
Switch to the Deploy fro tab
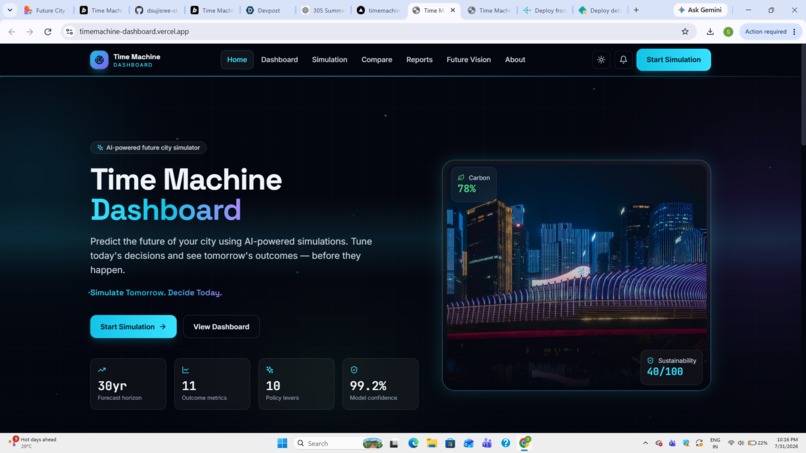click(545, 10)
